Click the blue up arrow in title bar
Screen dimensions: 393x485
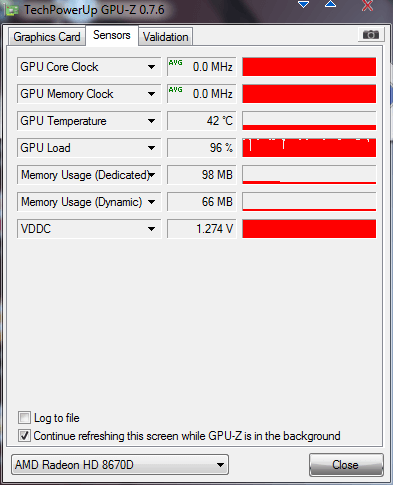(330, 4)
